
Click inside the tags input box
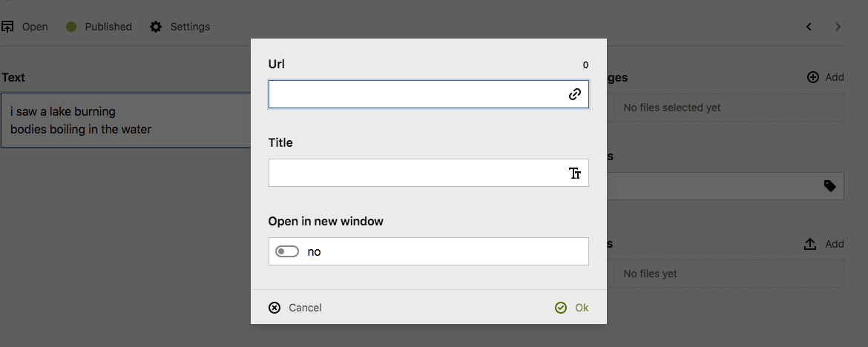(x=712, y=186)
